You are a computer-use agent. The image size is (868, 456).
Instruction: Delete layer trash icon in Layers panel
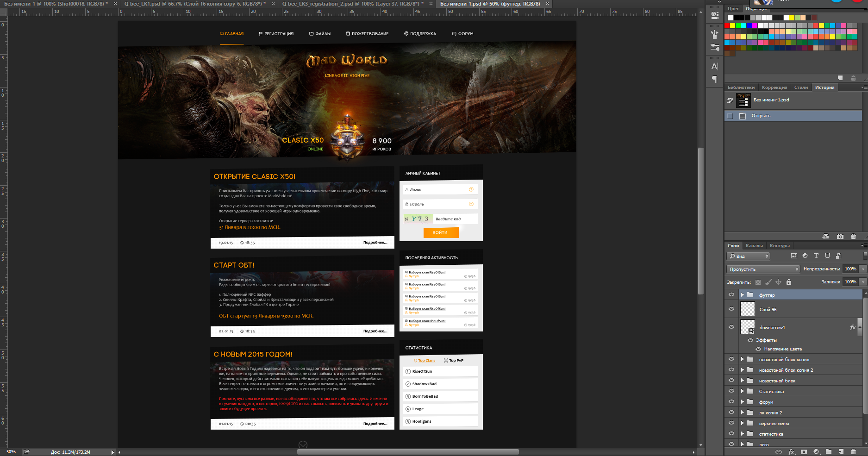(853, 452)
